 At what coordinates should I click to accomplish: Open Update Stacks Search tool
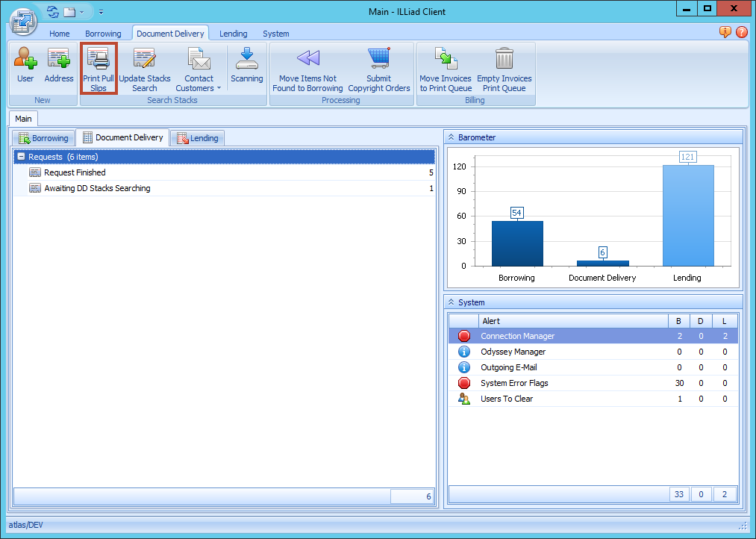(145, 60)
